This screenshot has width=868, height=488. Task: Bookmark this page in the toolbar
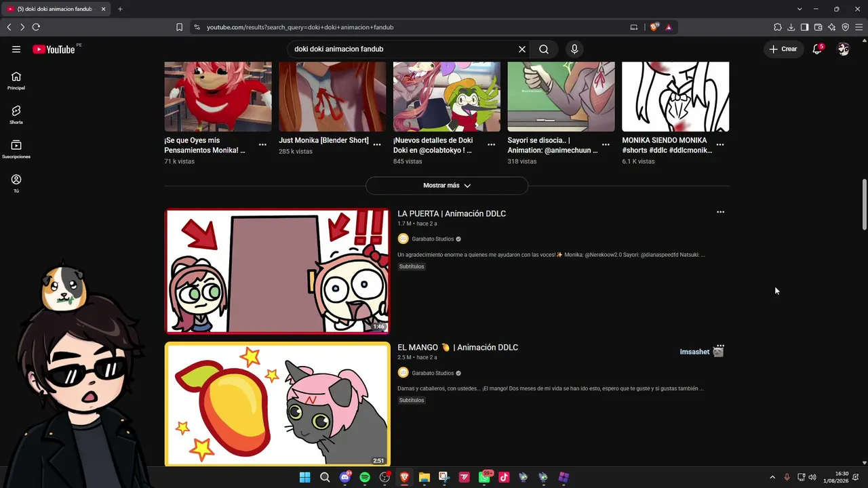(x=179, y=27)
